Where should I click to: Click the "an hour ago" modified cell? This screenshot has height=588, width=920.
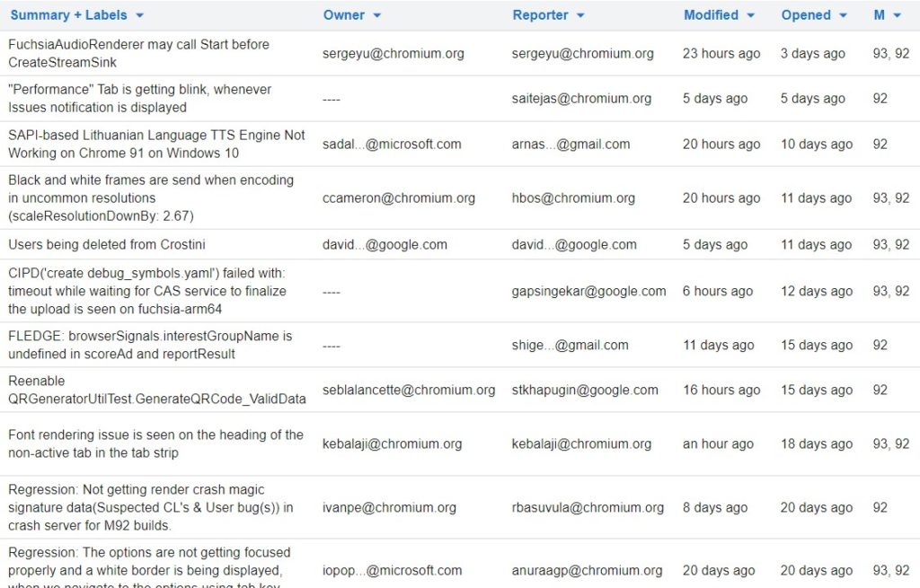[718, 443]
